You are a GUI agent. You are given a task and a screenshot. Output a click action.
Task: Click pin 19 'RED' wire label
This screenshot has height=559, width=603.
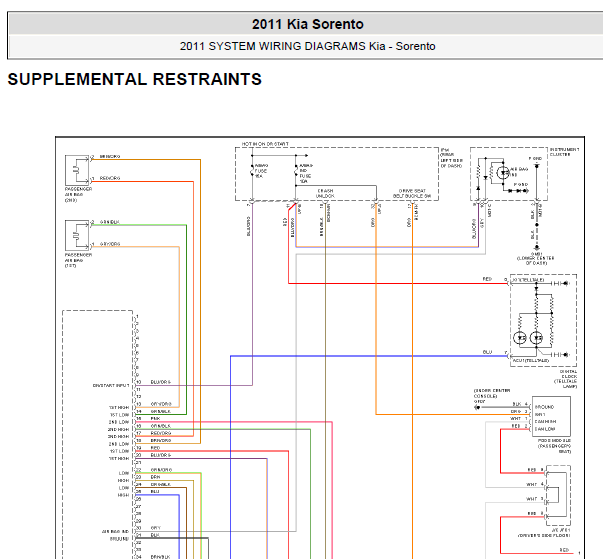(x=155, y=448)
